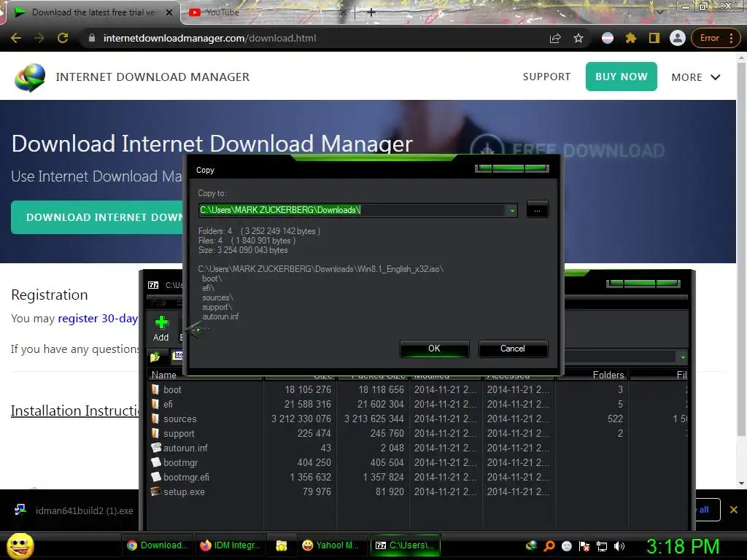Screen dimensions: 747x560
Task: Open the folder icon on the taskbar
Action: [x=282, y=545]
